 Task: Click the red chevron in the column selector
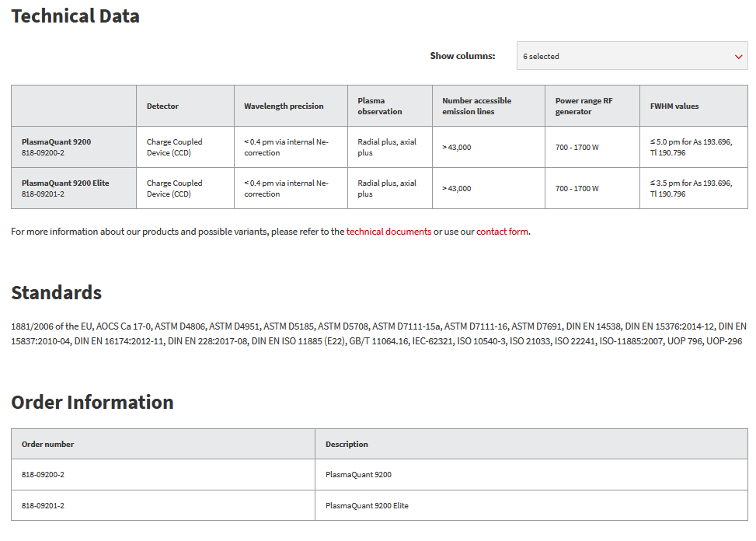(x=738, y=57)
